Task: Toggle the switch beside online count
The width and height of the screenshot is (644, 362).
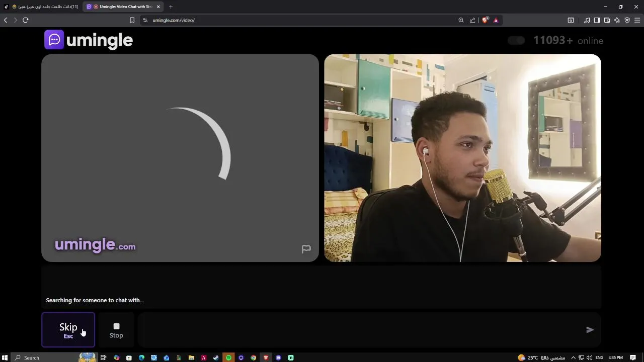Action: (516, 41)
